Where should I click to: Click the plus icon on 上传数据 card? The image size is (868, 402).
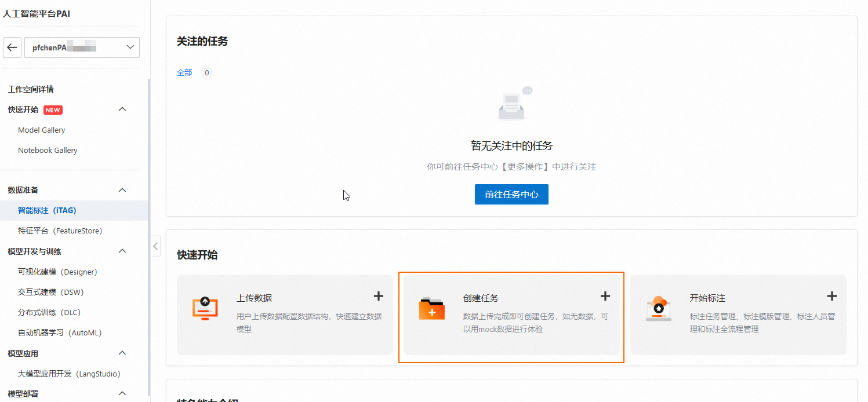point(379,296)
